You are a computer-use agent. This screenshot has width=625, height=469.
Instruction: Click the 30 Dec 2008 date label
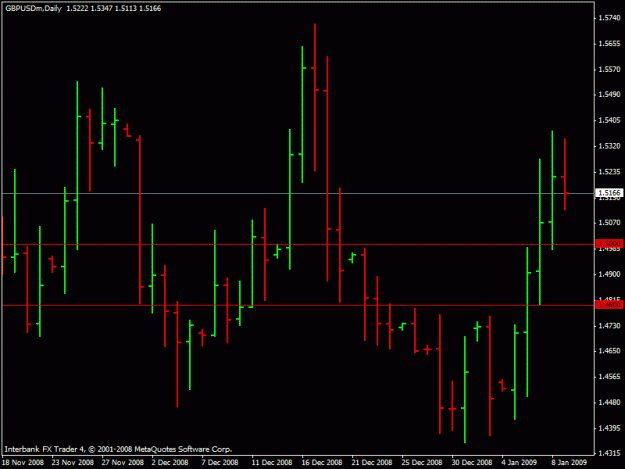[472, 463]
